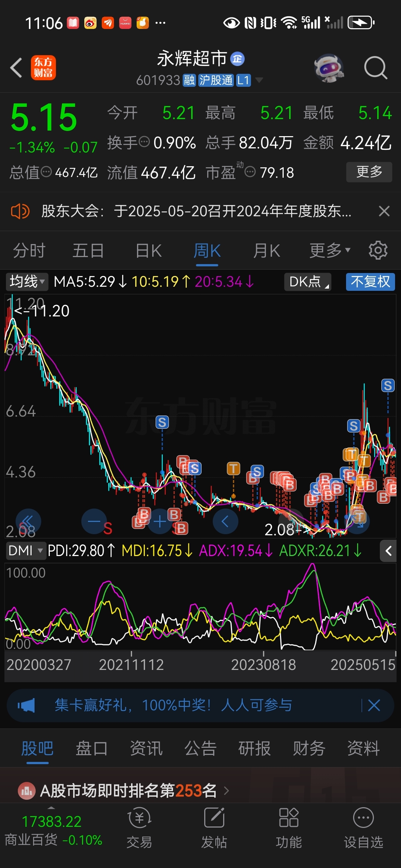Open the 财务 tab
This screenshot has height=868, width=401.
click(x=309, y=749)
